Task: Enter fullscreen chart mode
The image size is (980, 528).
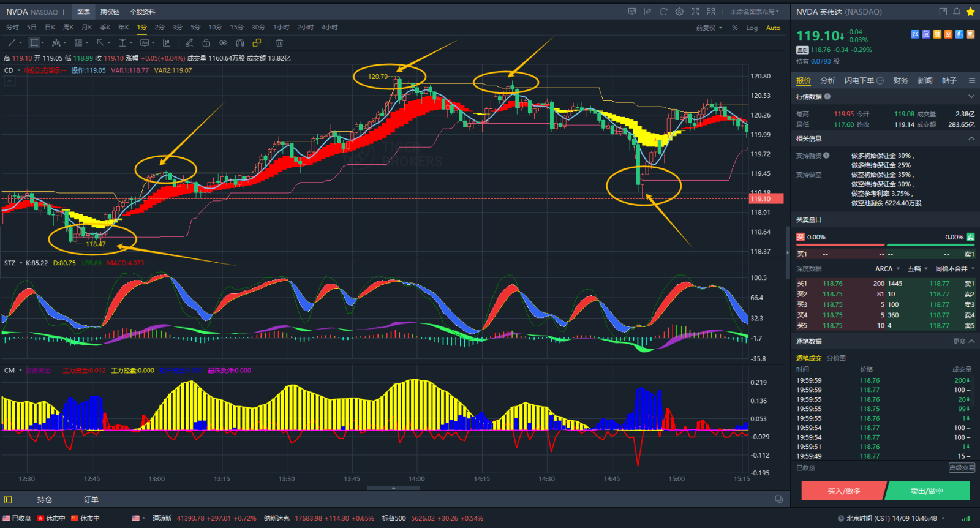Action: [x=695, y=12]
